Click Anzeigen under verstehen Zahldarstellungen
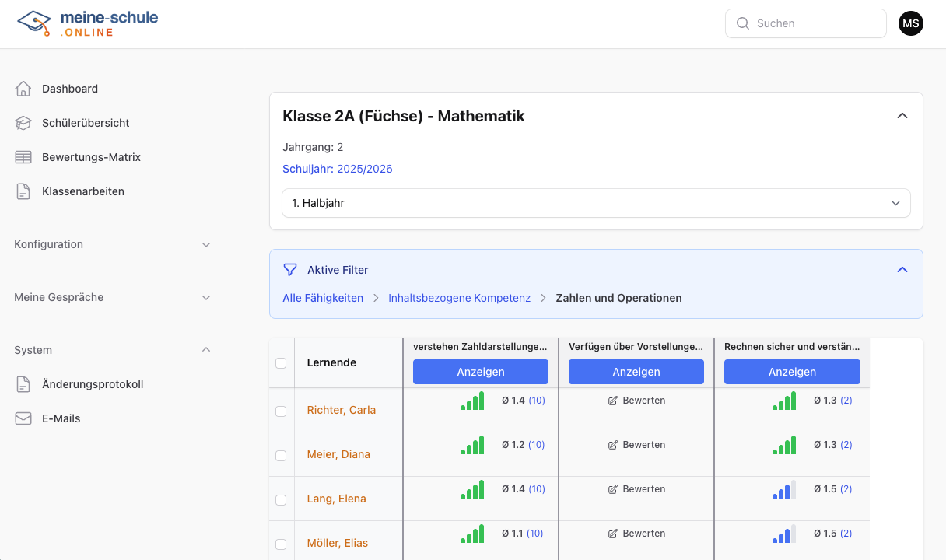946x560 pixels. tap(480, 372)
